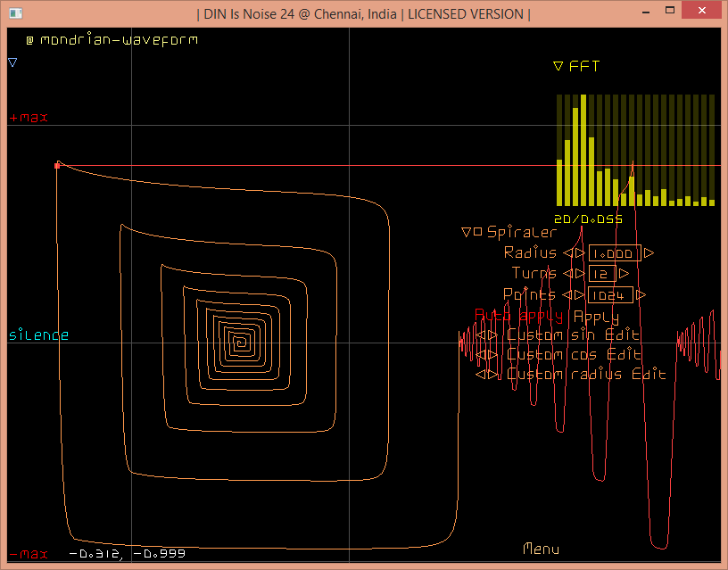Click left arrow next to Custom sin
Image resolution: width=728 pixels, height=570 pixels.
point(481,335)
